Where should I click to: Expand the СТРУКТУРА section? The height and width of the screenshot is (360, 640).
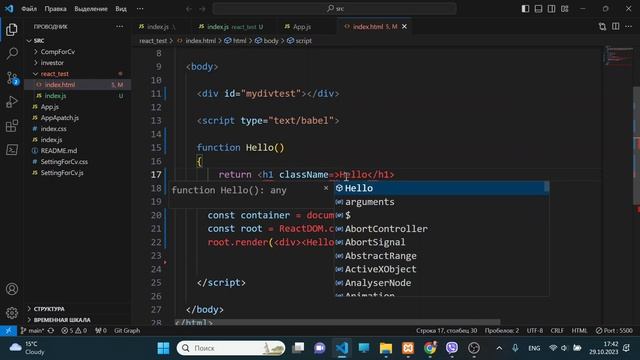(49, 309)
